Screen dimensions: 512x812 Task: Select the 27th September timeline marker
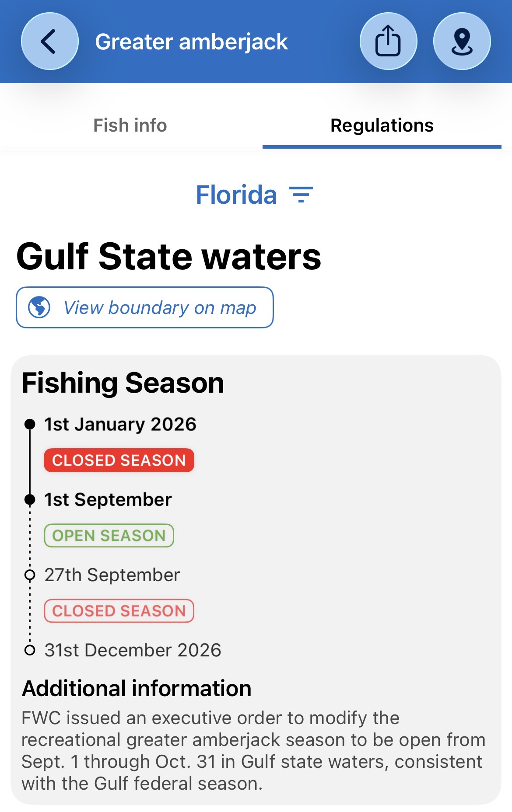point(30,575)
